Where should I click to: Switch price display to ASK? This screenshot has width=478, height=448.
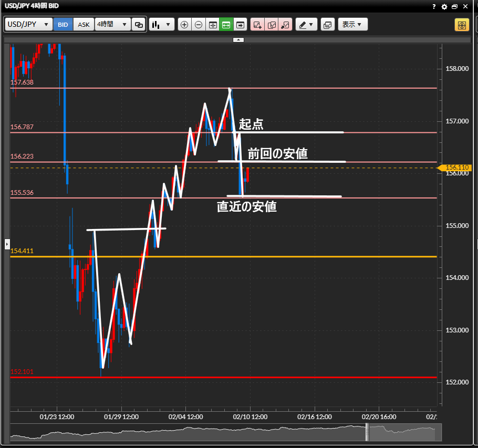click(84, 25)
